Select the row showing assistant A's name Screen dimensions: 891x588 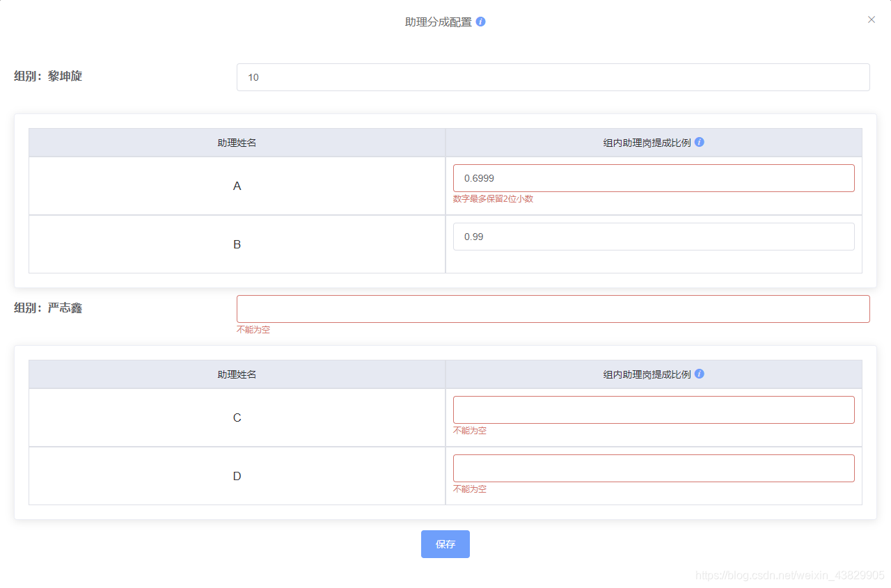click(x=237, y=186)
